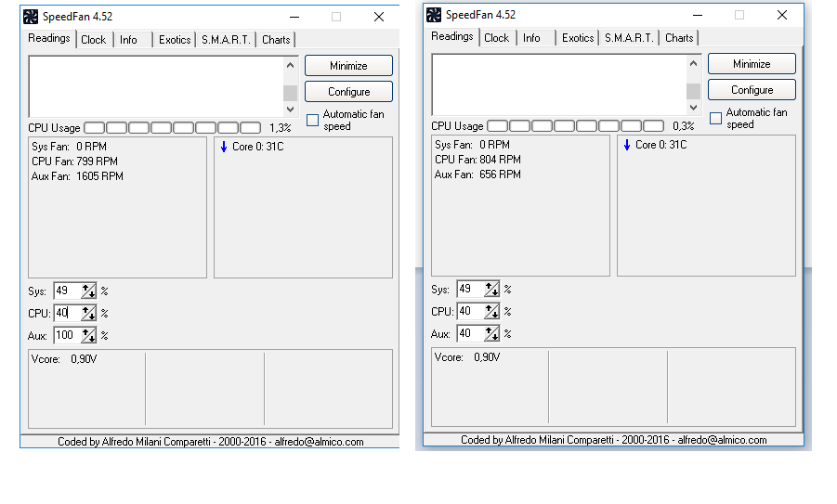Click SpeedFan fan icon in left window title

[31, 17]
